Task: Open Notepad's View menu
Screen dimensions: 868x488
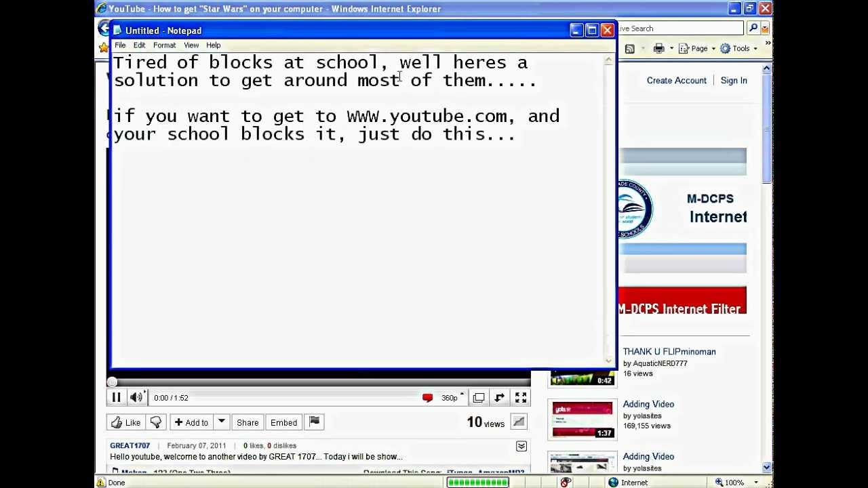Action: (x=191, y=45)
